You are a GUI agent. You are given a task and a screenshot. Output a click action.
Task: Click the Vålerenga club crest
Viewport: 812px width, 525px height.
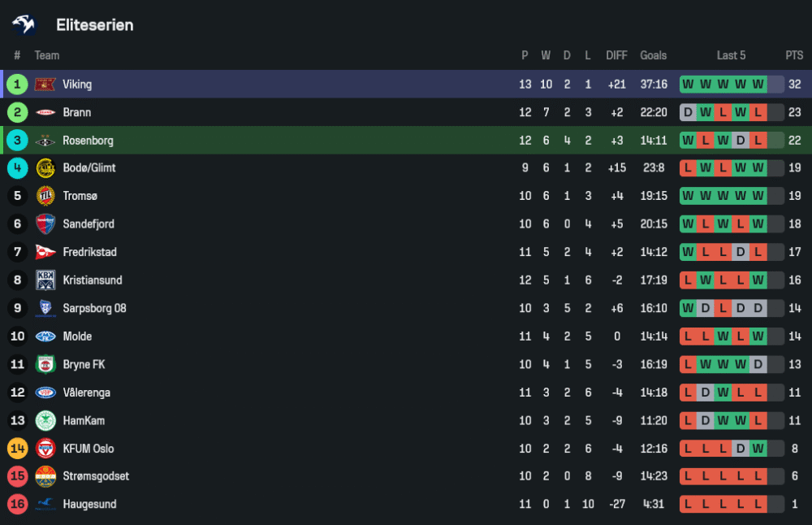click(45, 393)
